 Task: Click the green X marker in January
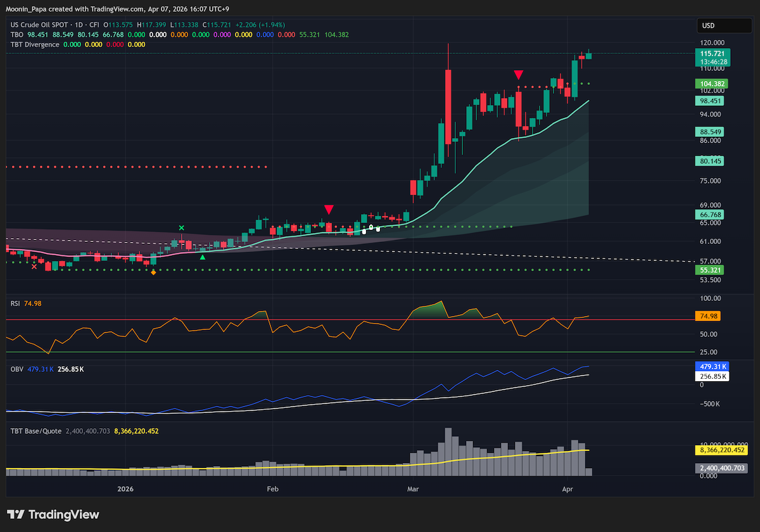tap(181, 228)
